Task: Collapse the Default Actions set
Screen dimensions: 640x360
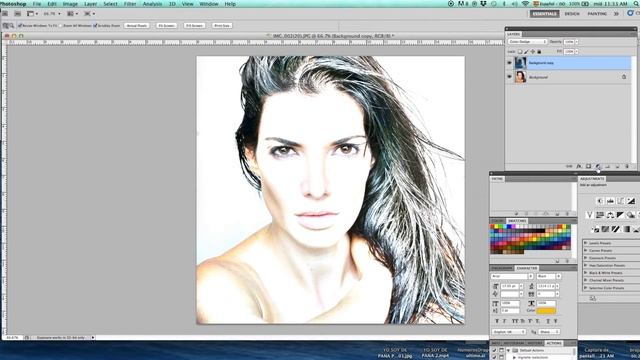Action: pos(509,350)
